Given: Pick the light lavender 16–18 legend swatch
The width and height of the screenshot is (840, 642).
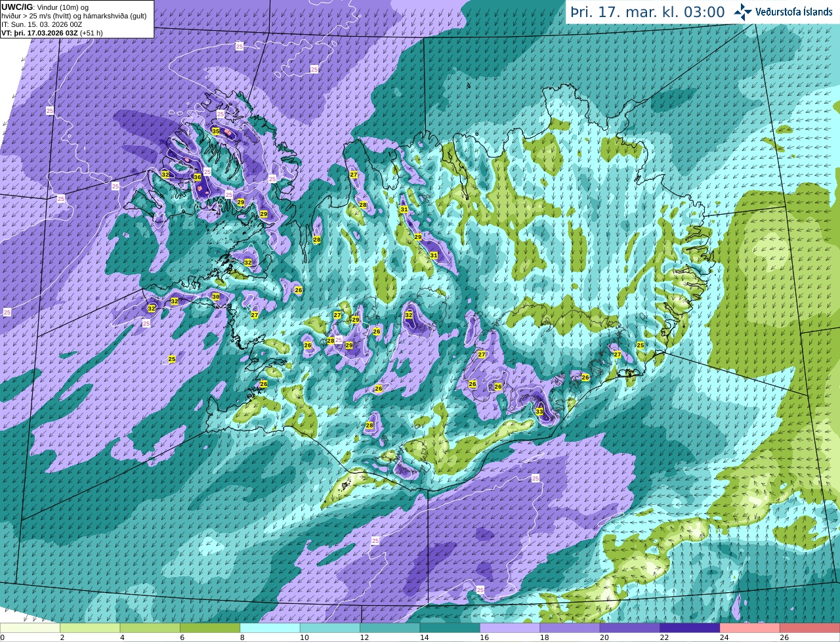Looking at the screenshot, I should click(x=510, y=628).
